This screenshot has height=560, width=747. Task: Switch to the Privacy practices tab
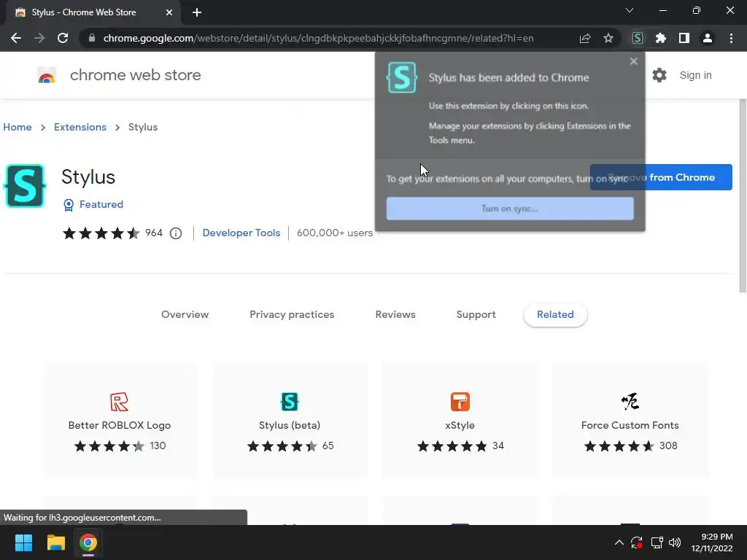coord(292,315)
